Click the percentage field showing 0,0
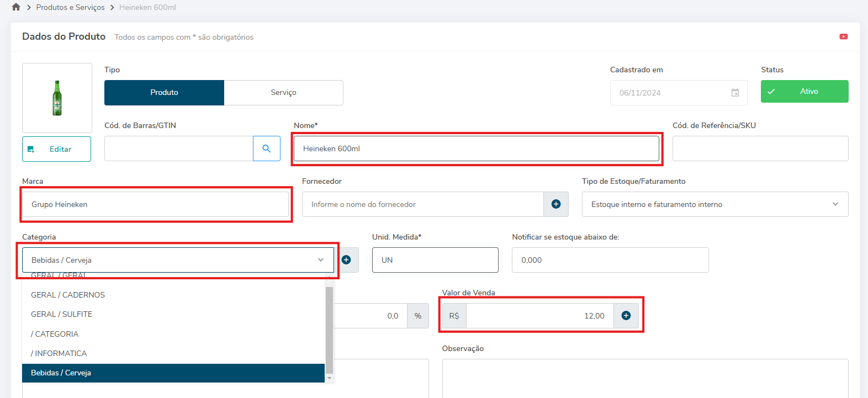The width and height of the screenshot is (868, 398). tap(371, 316)
